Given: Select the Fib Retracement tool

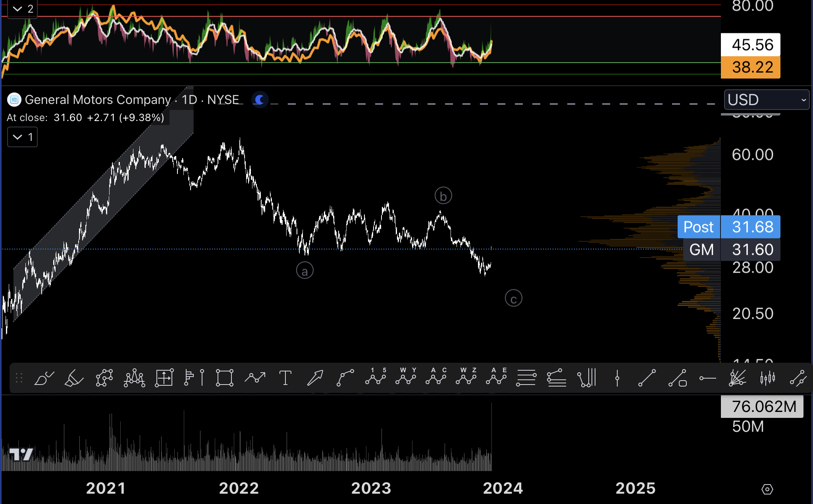Looking at the screenshot, I should 526,378.
